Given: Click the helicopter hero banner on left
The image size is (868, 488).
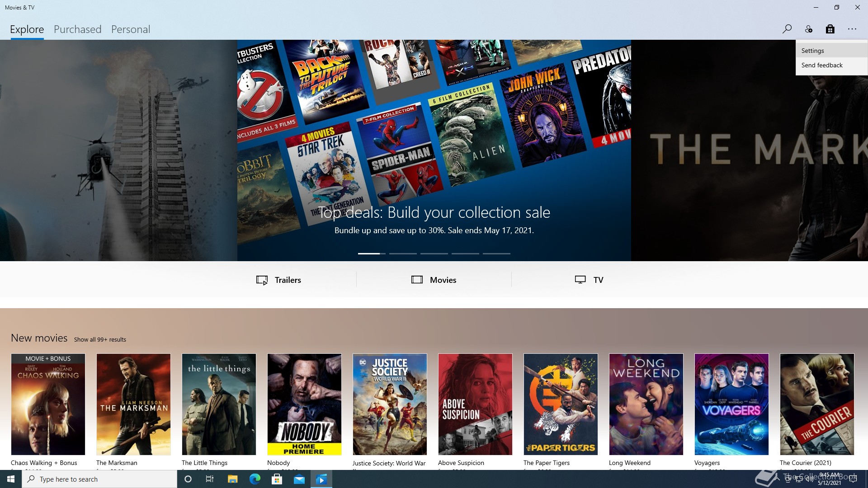Looking at the screenshot, I should pos(118,150).
